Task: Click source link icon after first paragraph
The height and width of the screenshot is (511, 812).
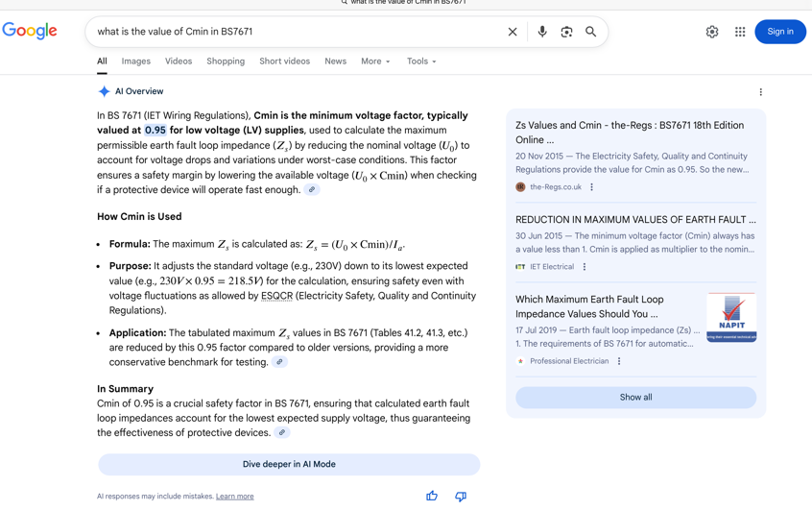Action: pos(312,190)
